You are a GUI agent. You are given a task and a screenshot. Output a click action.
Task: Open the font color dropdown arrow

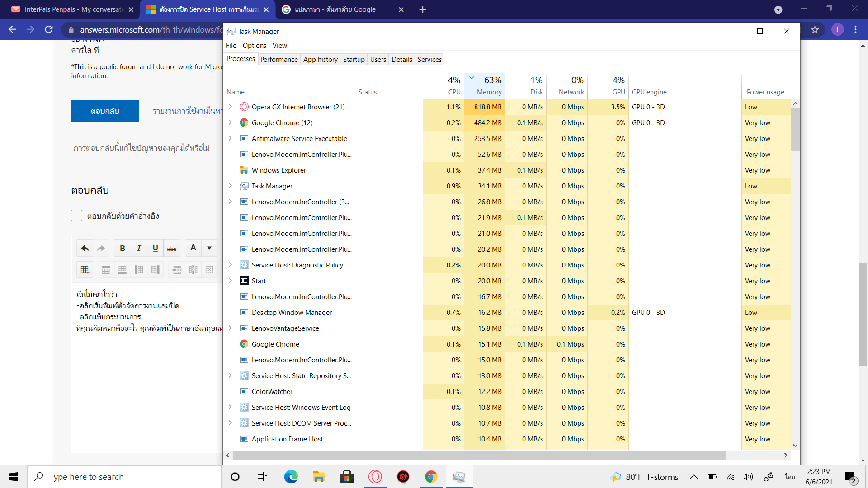coord(209,248)
